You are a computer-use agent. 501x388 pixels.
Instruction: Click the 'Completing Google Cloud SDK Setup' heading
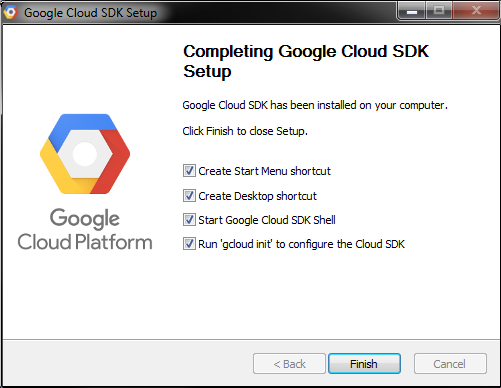(306, 61)
